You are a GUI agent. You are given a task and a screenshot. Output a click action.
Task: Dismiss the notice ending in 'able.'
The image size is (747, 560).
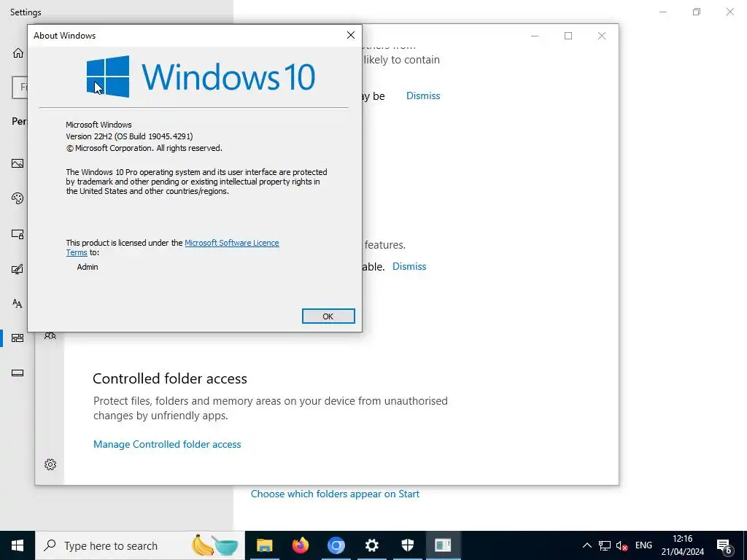(409, 267)
